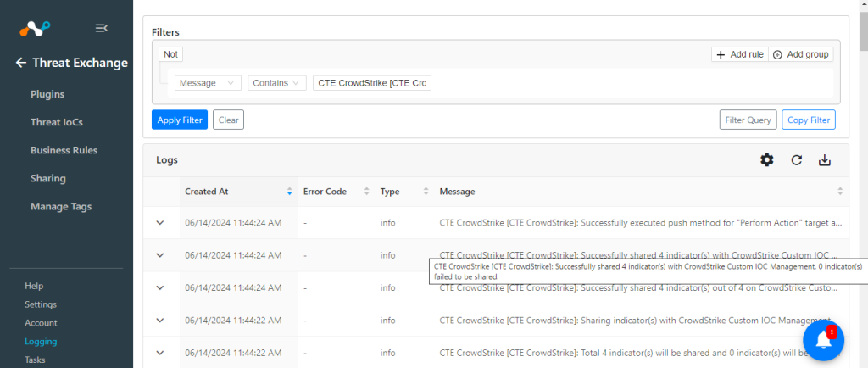Screen dimensions: 868x368
Task: Collapse the sidebar menu icon
Action: (x=102, y=28)
